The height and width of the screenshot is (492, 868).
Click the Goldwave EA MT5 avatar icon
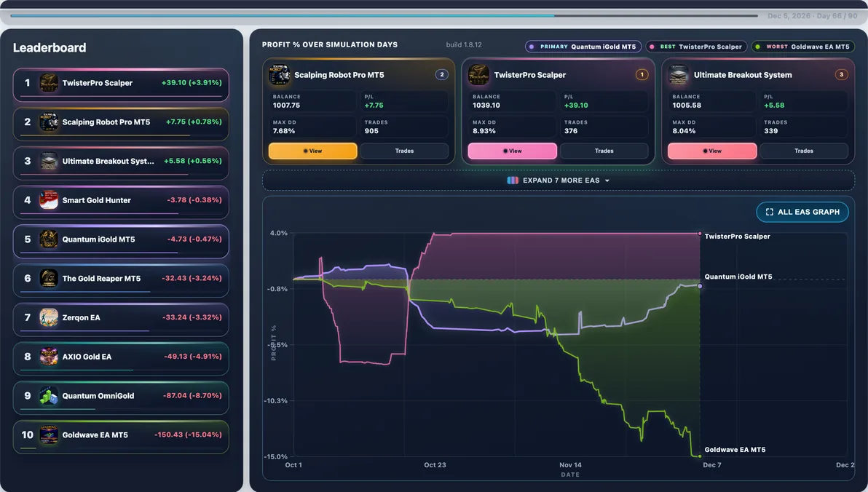click(49, 435)
